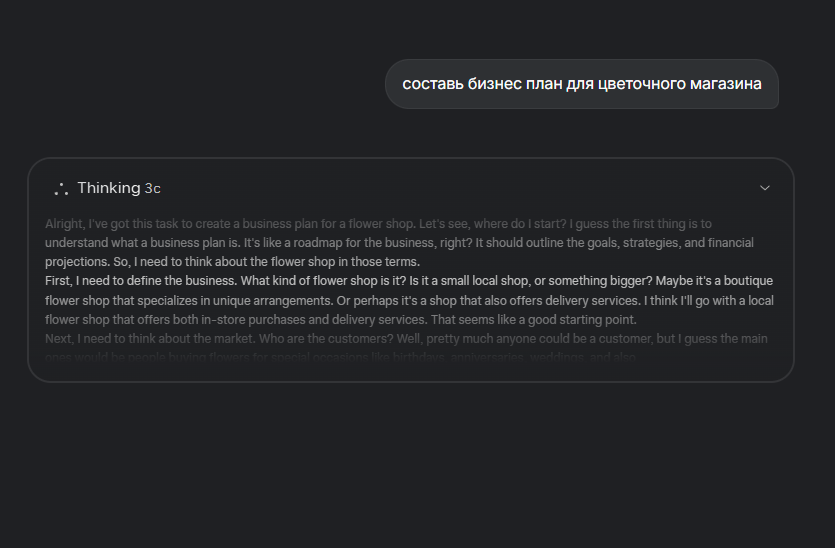
Task: Select the user message bubble in Russian
Action: tap(582, 84)
